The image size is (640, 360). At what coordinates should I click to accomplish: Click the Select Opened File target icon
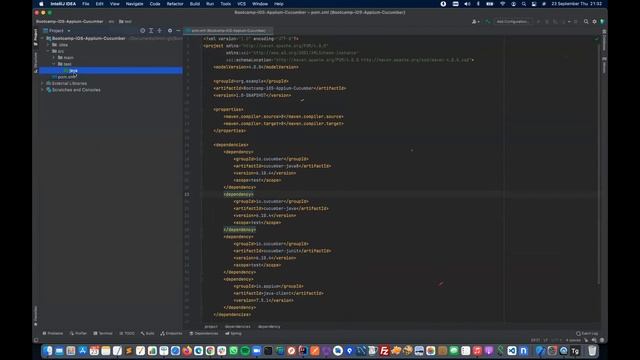click(x=142, y=31)
